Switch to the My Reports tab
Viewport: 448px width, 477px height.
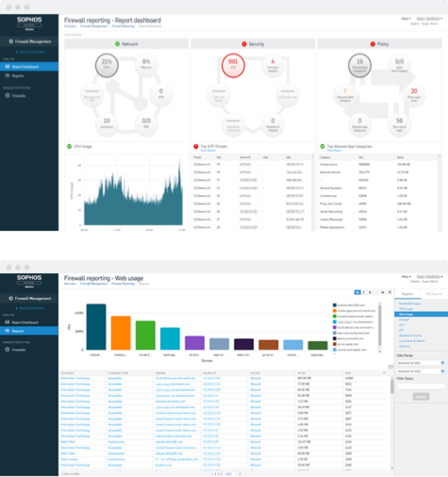tap(434, 294)
